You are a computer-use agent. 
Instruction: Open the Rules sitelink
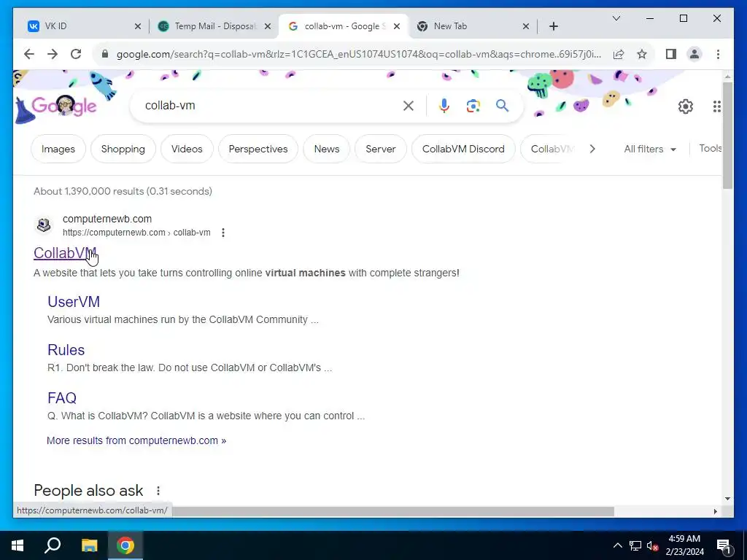click(x=66, y=350)
